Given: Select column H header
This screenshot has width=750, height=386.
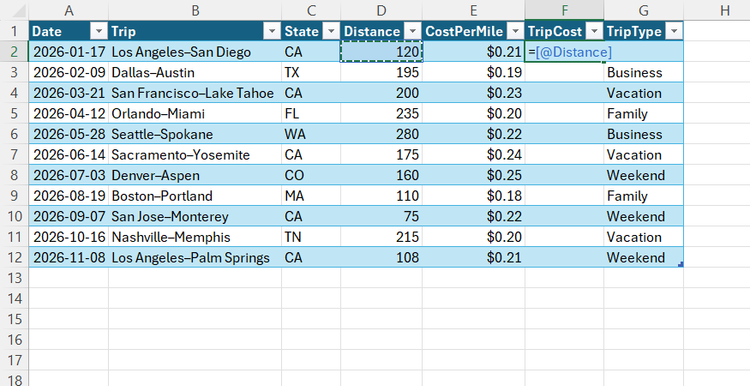Looking at the screenshot, I should point(725,10).
